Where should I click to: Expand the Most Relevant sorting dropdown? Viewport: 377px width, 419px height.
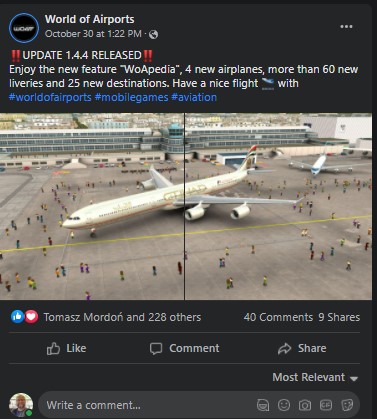(315, 377)
